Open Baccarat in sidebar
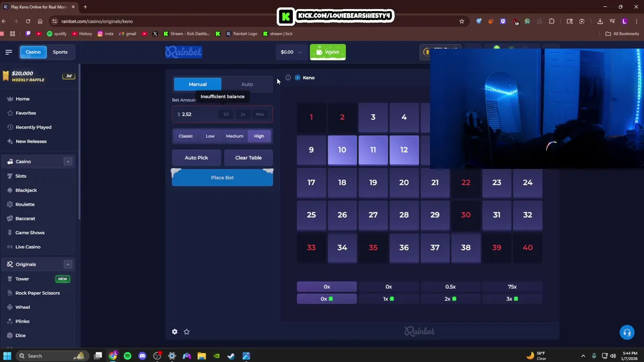 click(25, 218)
